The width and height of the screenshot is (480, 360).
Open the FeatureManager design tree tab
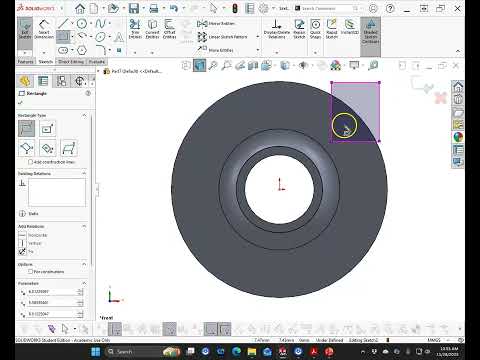coord(25,81)
